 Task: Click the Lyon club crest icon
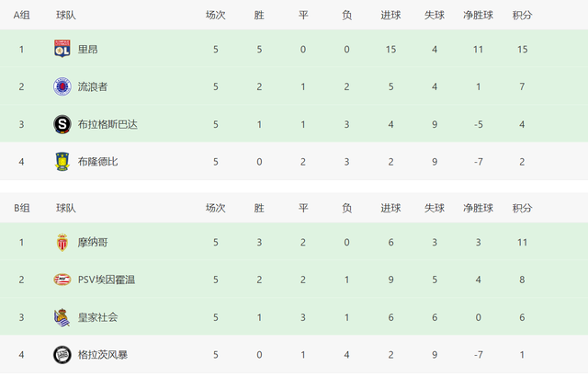pyautogui.click(x=62, y=49)
